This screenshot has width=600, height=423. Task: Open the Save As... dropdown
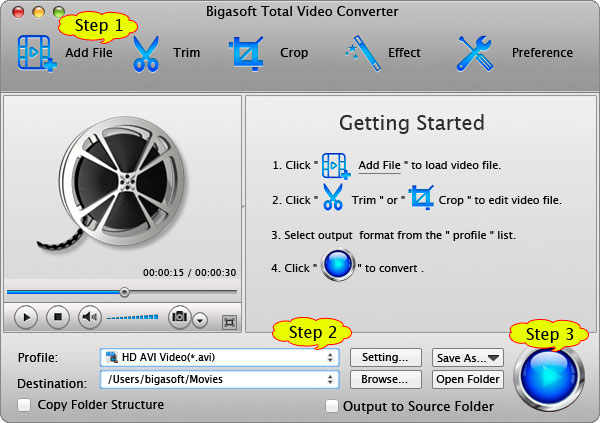click(468, 358)
